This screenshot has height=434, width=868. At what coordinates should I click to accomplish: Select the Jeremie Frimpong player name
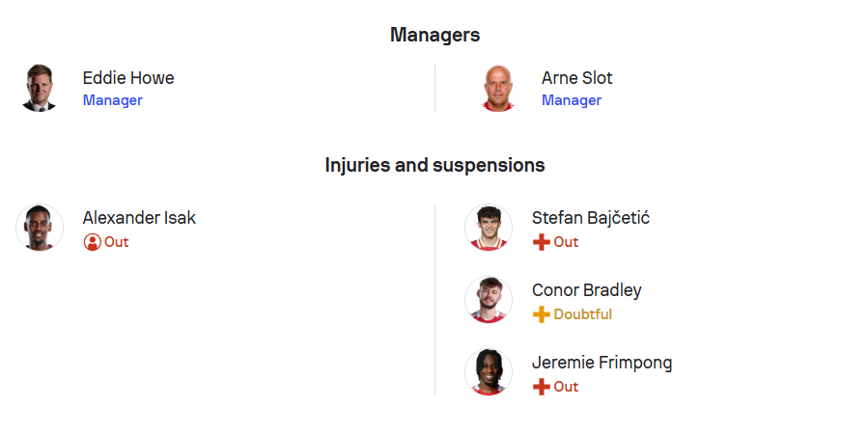[x=602, y=363]
